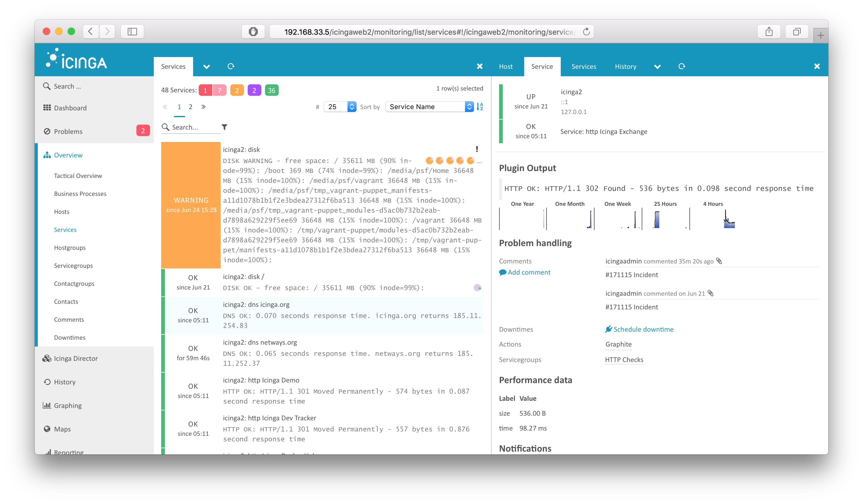Switch to the History tab
This screenshot has height=504, width=863.
pos(625,66)
